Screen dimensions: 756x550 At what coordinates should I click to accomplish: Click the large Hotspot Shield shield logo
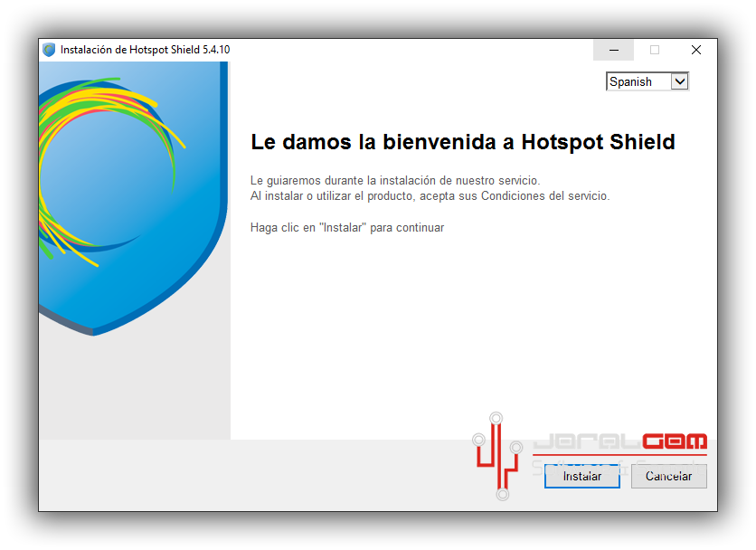pos(133,199)
